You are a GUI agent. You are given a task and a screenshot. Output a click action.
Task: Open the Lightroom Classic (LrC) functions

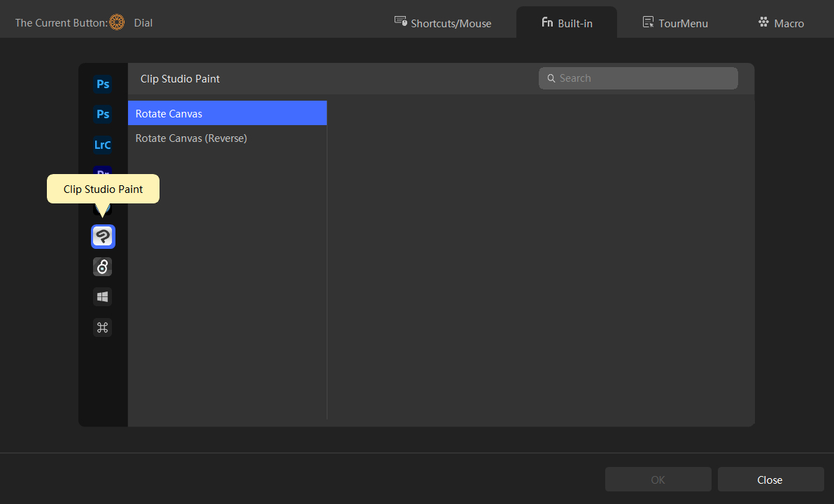coord(103,145)
